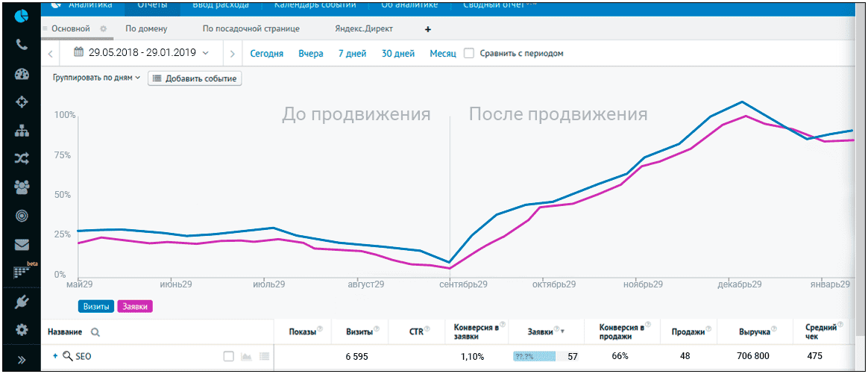The width and height of the screenshot is (868, 374).
Task: Toggle Сравнить с периодом checkbox
Action: point(469,53)
